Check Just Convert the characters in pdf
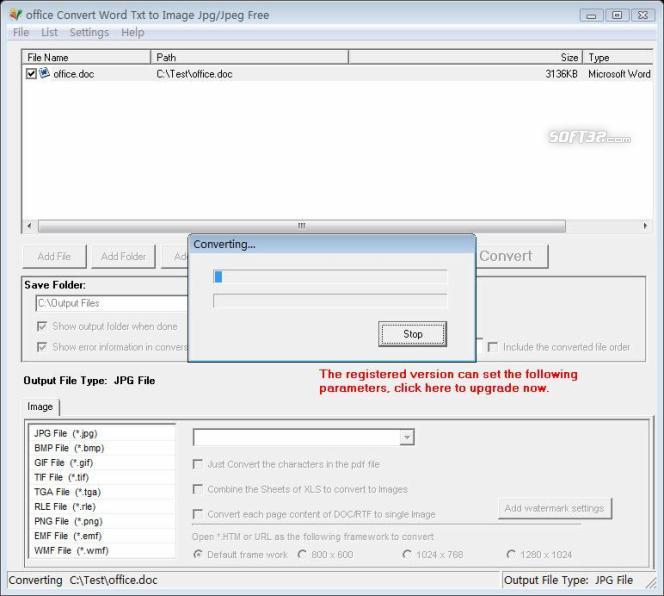 (197, 464)
